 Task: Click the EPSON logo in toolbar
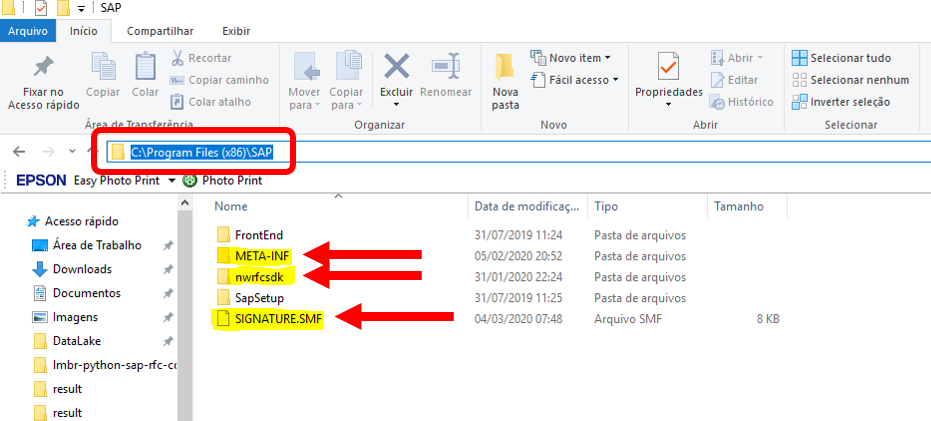click(x=40, y=181)
